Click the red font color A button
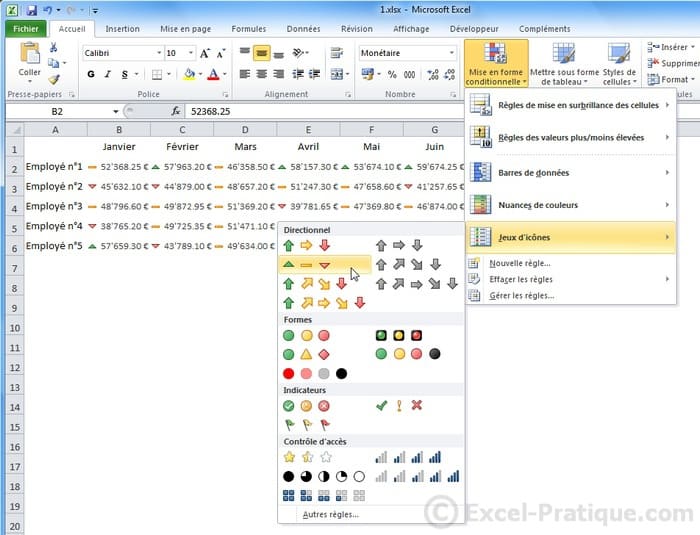Screen dimensions: 700x535 pyautogui.click(x=213, y=74)
